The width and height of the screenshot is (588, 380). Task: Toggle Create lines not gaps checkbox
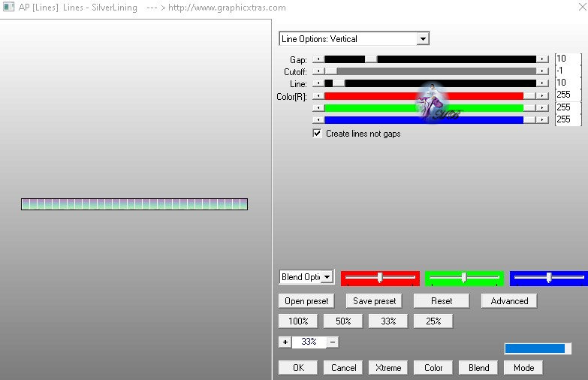pos(317,134)
